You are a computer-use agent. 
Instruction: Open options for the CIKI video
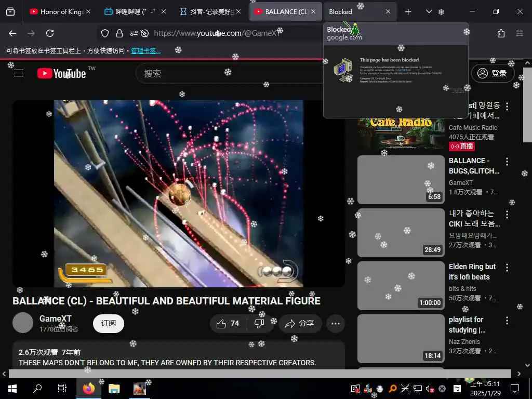click(507, 215)
